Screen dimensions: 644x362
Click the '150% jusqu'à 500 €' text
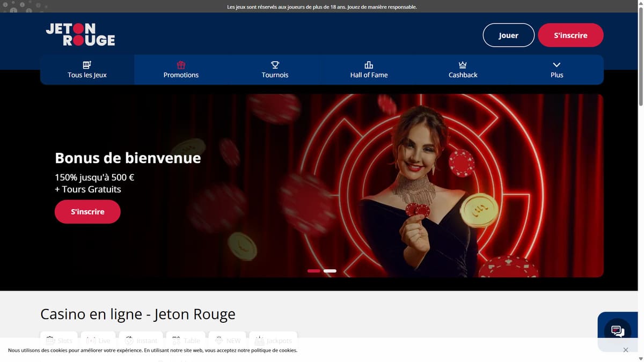pyautogui.click(x=94, y=177)
